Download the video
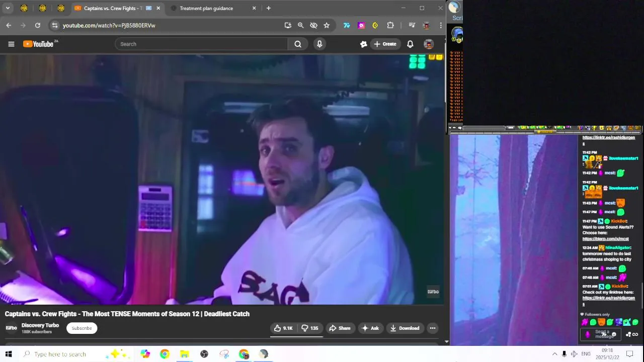Screen dimensions: 644x362 pos(405,328)
